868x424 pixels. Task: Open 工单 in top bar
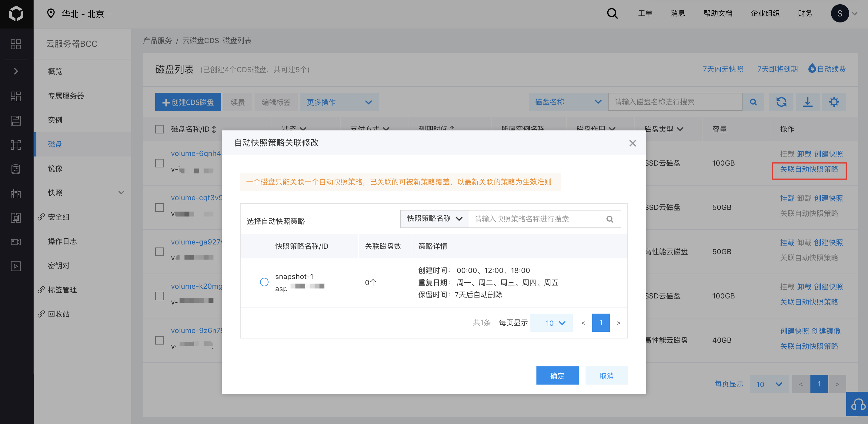point(645,13)
